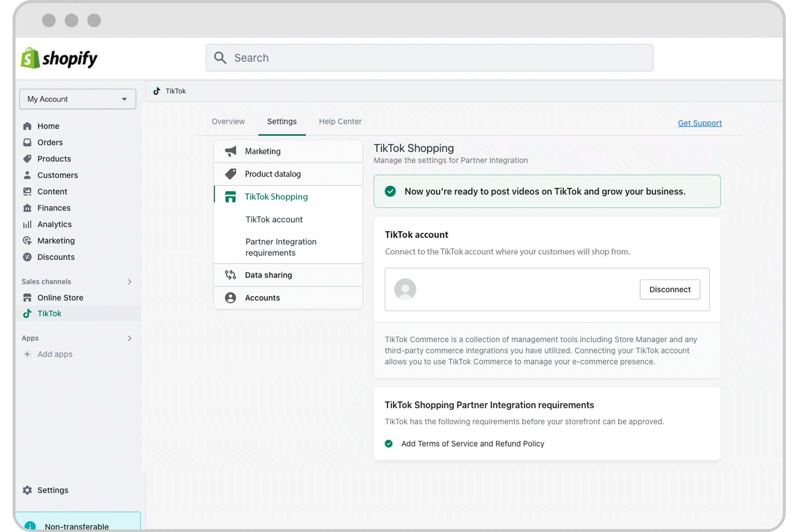Click the Disconnect button
Viewport: 798px width, 532px height.
click(670, 289)
